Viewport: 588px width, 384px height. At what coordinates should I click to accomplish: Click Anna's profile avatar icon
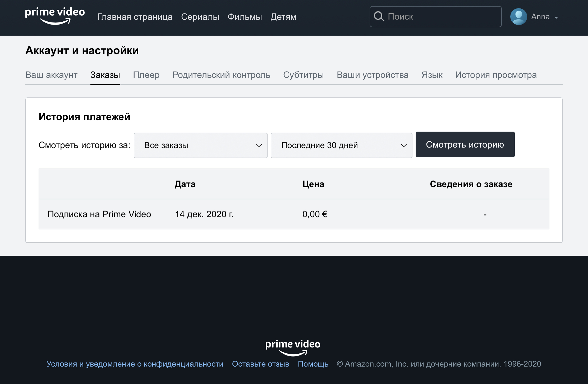coord(518,17)
